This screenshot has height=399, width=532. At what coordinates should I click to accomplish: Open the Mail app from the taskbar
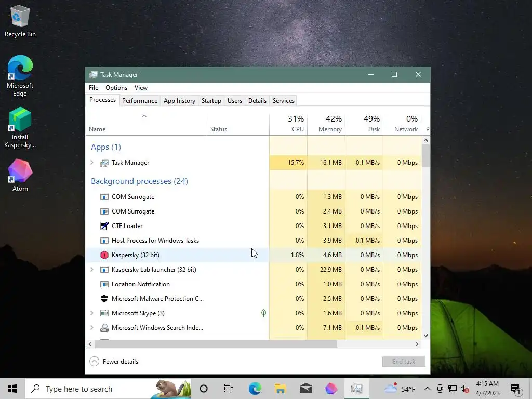tap(305, 389)
